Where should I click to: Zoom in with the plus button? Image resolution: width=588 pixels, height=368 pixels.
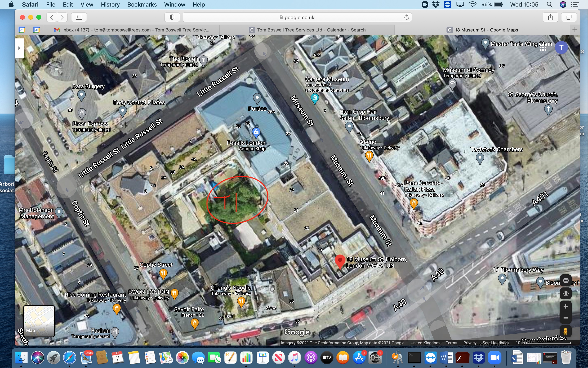point(566,306)
